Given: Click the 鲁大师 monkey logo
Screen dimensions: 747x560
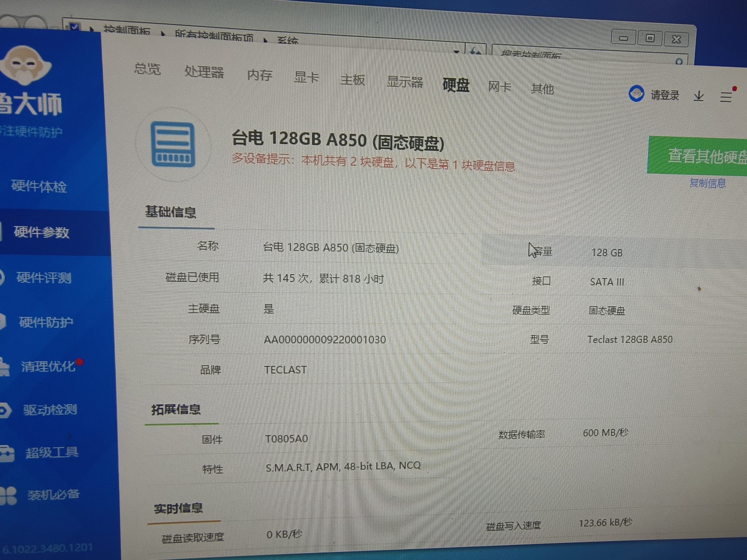Looking at the screenshot, I should tap(24, 66).
